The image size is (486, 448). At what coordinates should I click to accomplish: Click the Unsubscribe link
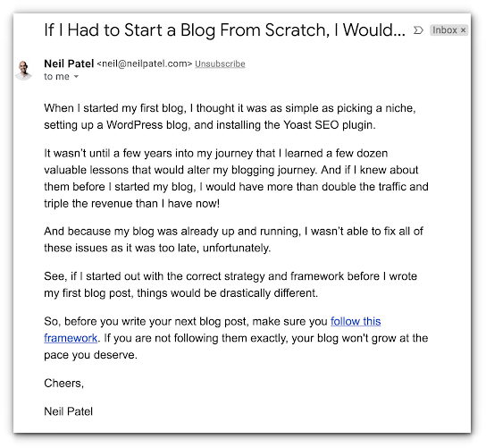pos(220,63)
